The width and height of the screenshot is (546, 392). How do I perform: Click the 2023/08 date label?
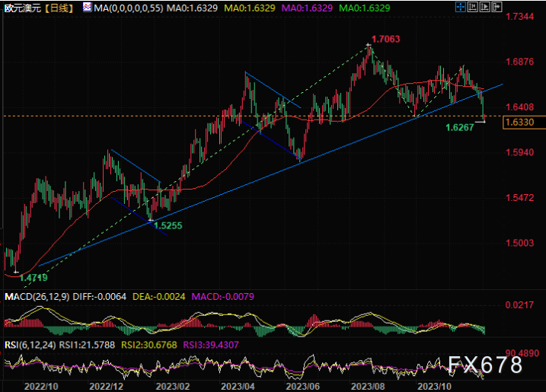coord(368,386)
